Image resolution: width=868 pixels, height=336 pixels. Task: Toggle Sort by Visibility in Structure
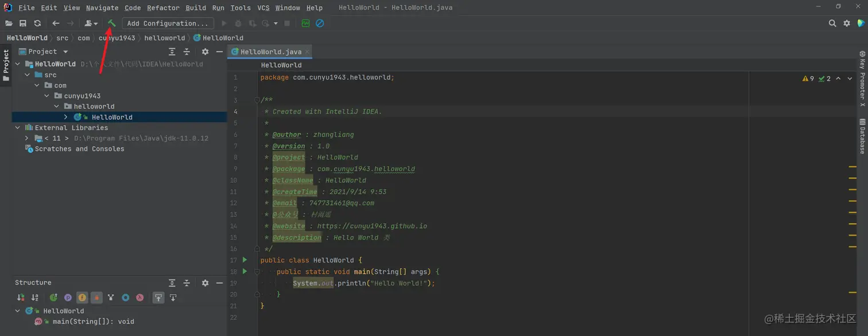21,298
